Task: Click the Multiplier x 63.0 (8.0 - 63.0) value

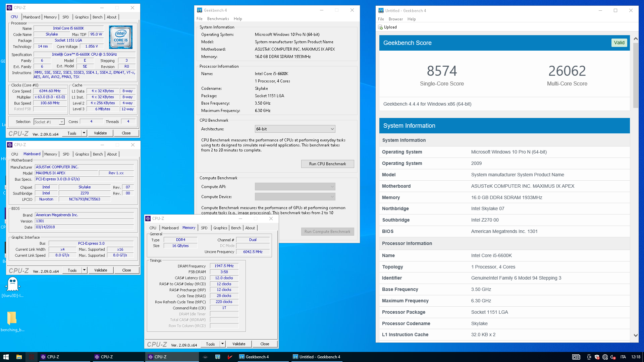Action: 50,97
